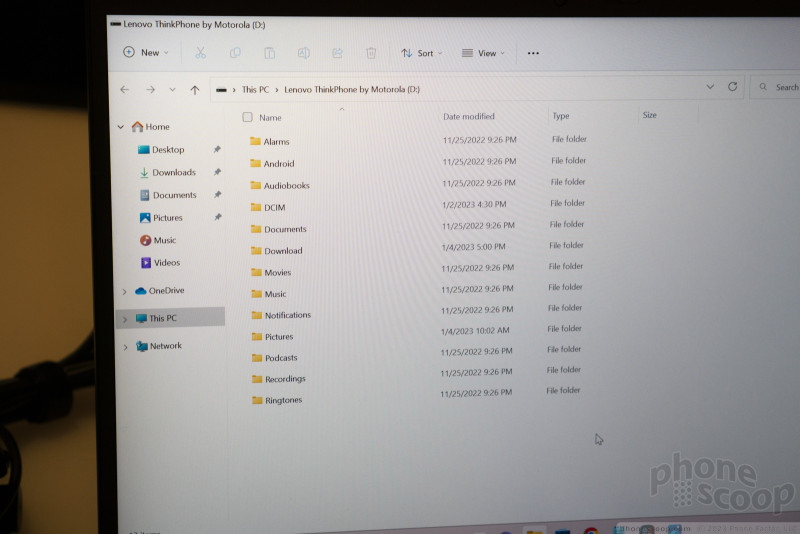Click the Cut scissors icon
This screenshot has height=534, width=800.
point(201,53)
